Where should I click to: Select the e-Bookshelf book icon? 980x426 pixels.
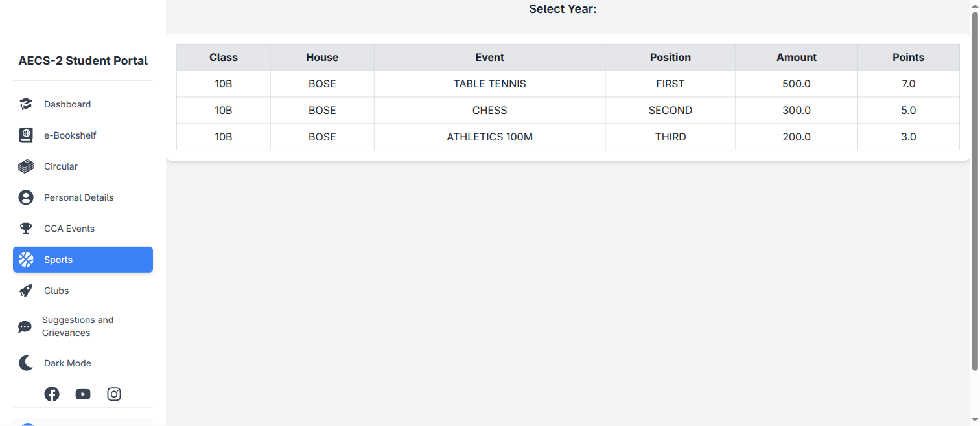click(x=25, y=135)
